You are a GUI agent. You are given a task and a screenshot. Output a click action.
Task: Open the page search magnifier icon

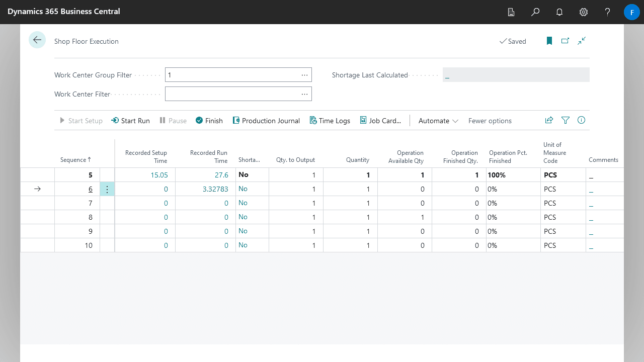pyautogui.click(x=535, y=12)
